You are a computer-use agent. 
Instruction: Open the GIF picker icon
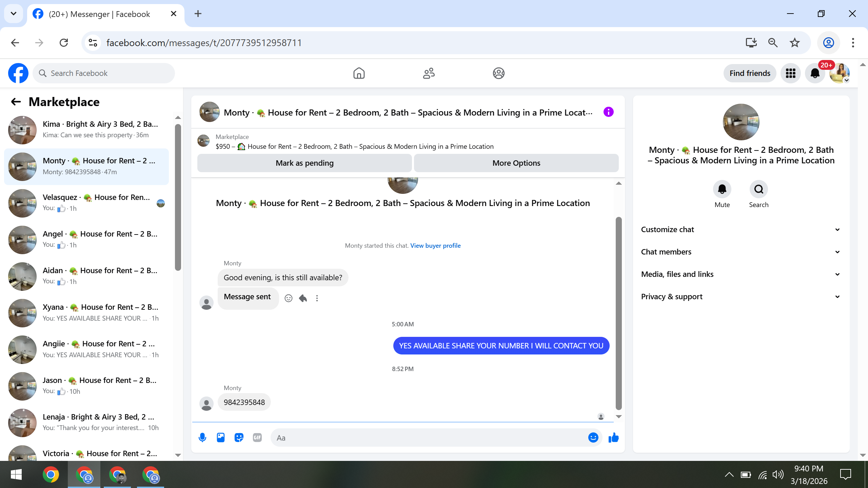[x=257, y=438]
